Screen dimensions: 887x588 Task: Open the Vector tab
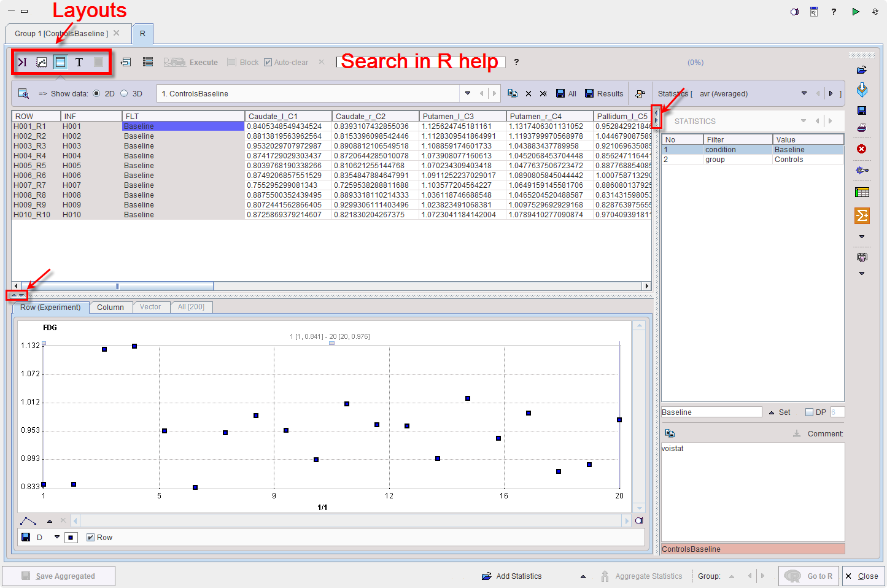click(150, 307)
